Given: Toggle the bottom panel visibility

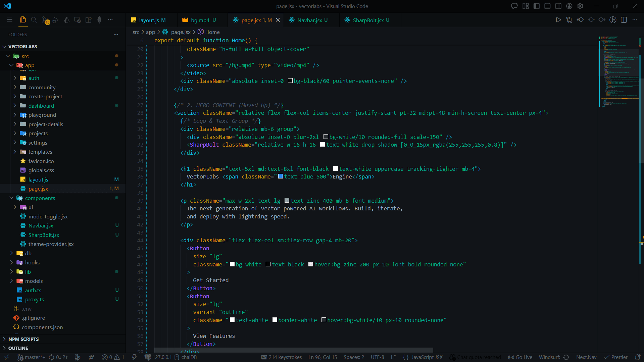Looking at the screenshot, I should pyautogui.click(x=547, y=6).
